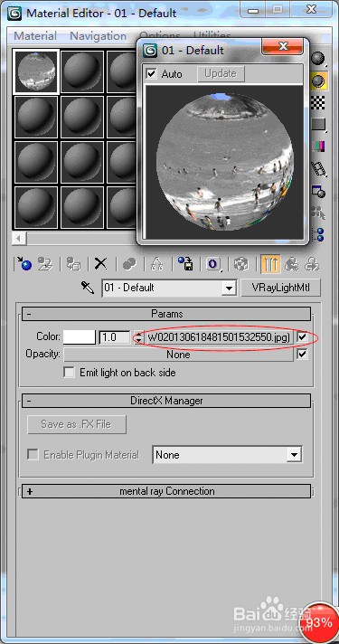This screenshot has height=644, width=339.
Task: Click the Material Editor title bar logo
Action: pyautogui.click(x=15, y=13)
